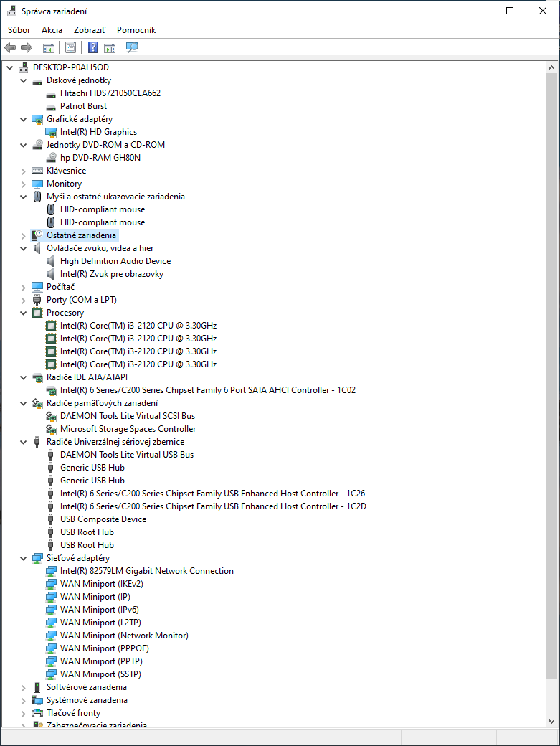Click the Back arrow in toolbar
The height and width of the screenshot is (746, 560).
10,48
